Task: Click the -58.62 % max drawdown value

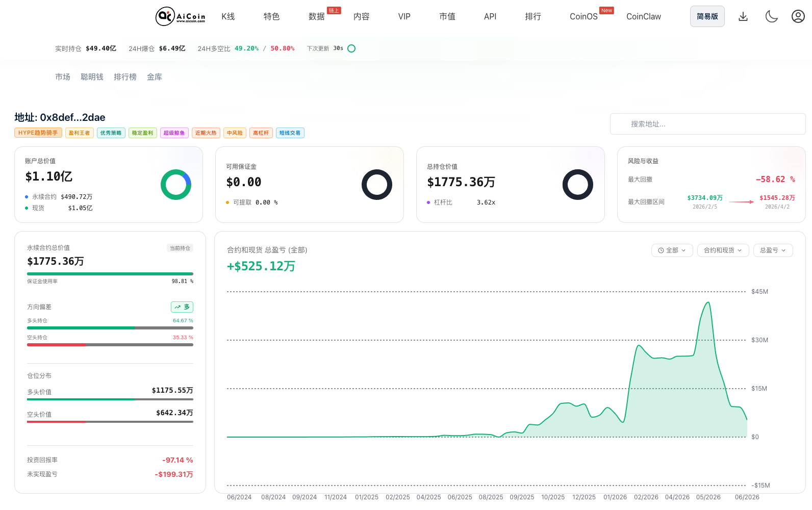Action: [775, 180]
